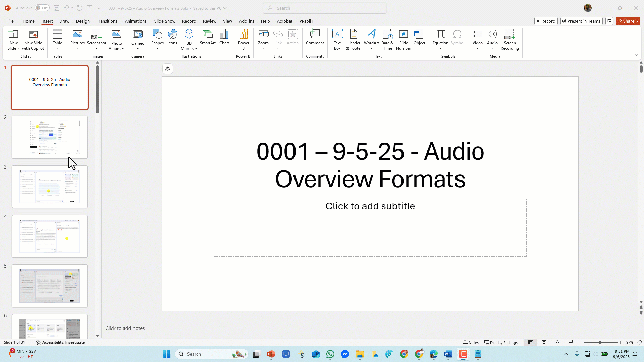Collapse the ribbon with chevron

pyautogui.click(x=636, y=55)
